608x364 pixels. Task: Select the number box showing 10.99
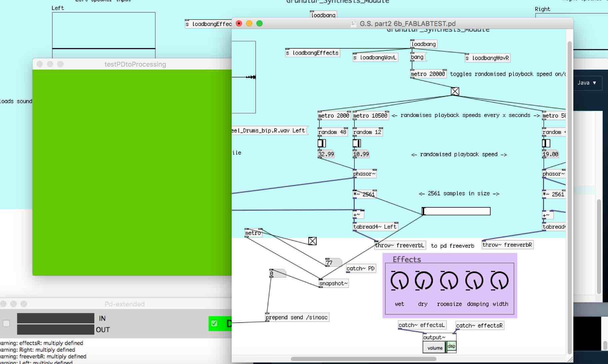click(x=361, y=154)
